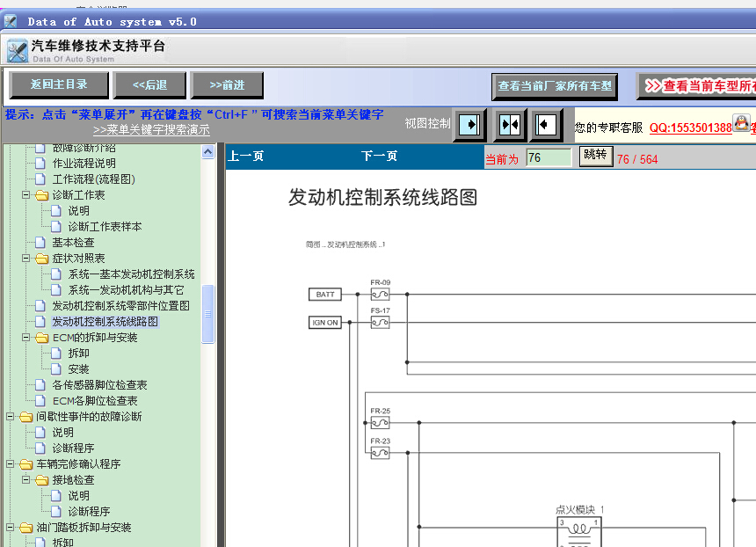This screenshot has height=547, width=756.
Task: Click the FR-25 fuse symbol in the diagram
Action: pyautogui.click(x=380, y=423)
